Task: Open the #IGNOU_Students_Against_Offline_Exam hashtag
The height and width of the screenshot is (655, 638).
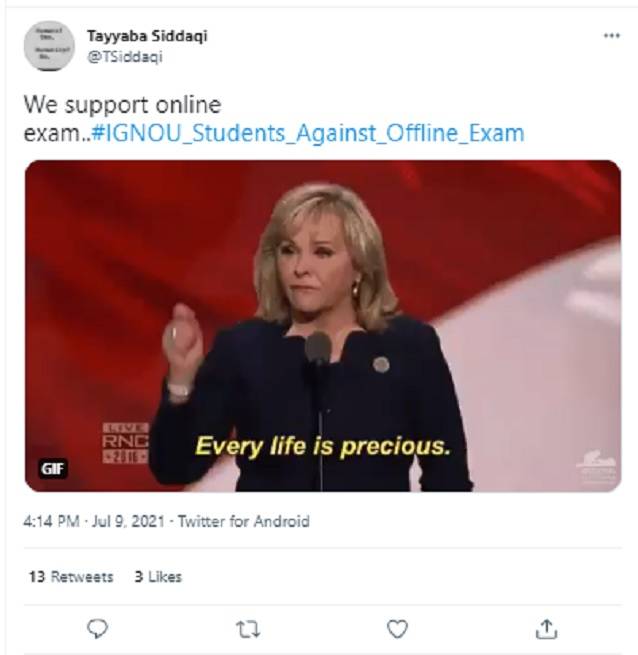Action: point(306,133)
